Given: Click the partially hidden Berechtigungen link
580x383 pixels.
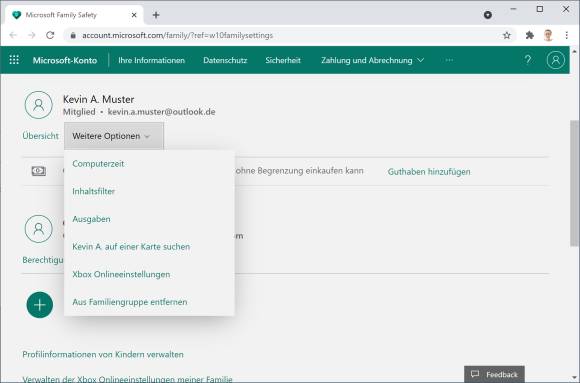Looking at the screenshot, I should pyautogui.click(x=43, y=260).
